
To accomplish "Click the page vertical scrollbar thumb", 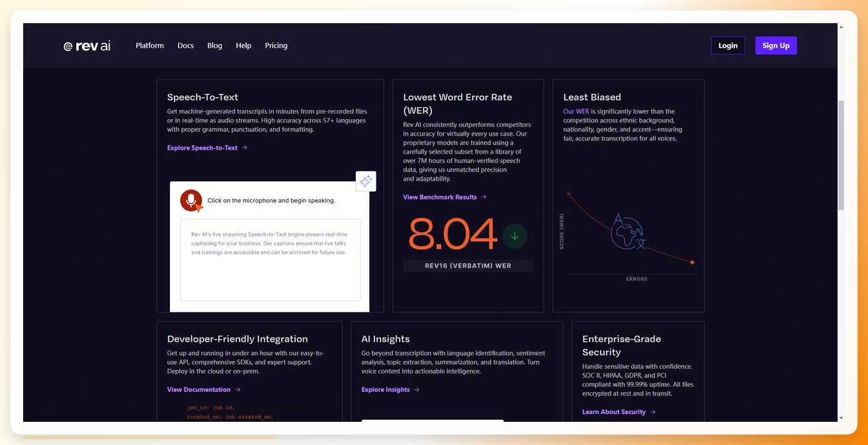I will (842, 155).
